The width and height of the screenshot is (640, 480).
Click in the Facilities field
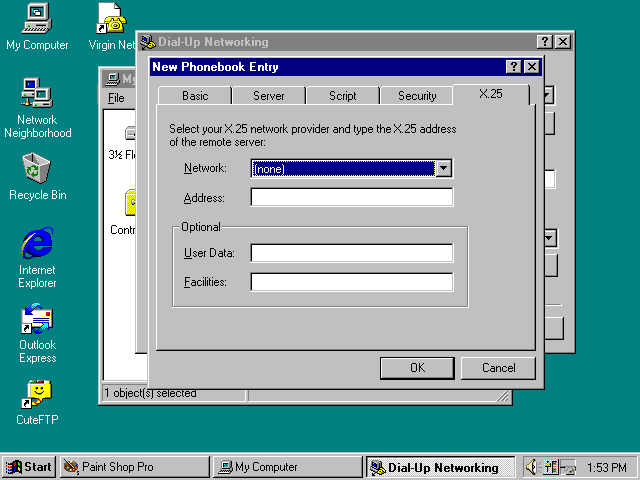coord(352,282)
